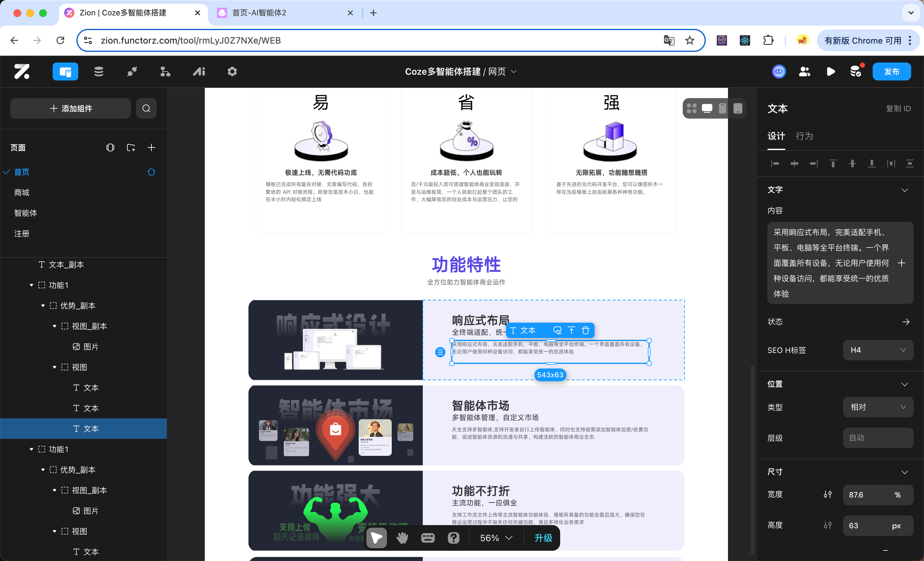Bookmark this page with the star icon
The height and width of the screenshot is (561, 924).
689,40
